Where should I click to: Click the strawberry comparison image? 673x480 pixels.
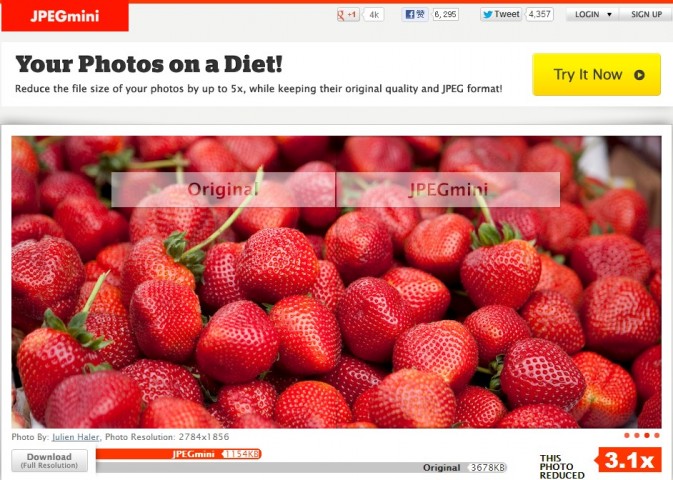coord(336,282)
